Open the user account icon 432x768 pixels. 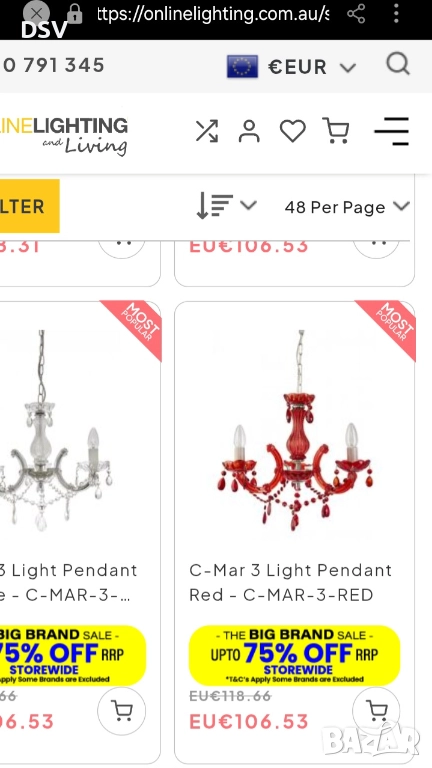click(x=249, y=131)
